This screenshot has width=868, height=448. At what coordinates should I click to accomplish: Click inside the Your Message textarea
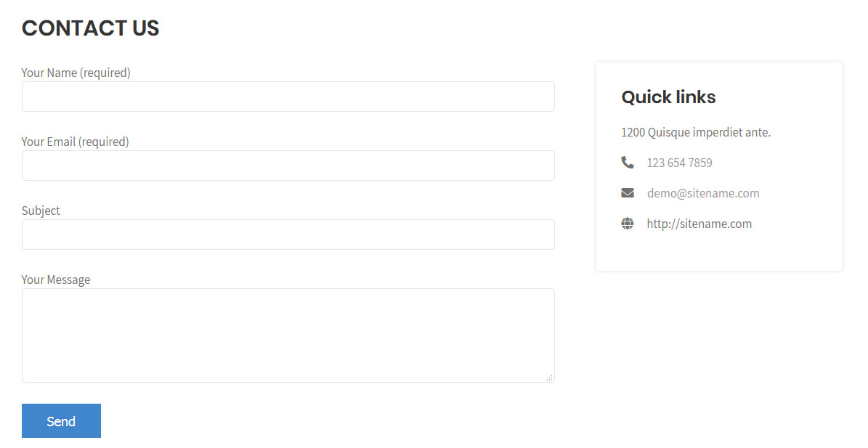tap(288, 335)
